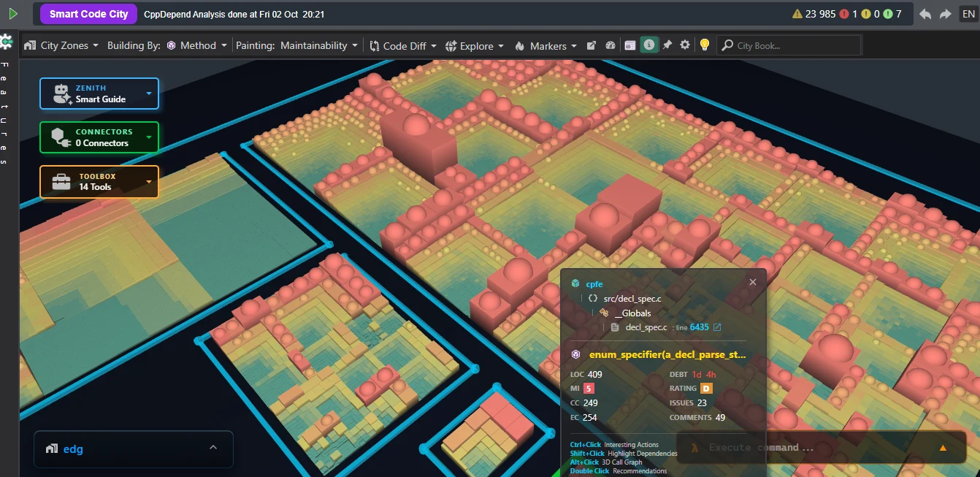
Task: Click the CppDepend Analysis done status text
Action: click(235, 14)
